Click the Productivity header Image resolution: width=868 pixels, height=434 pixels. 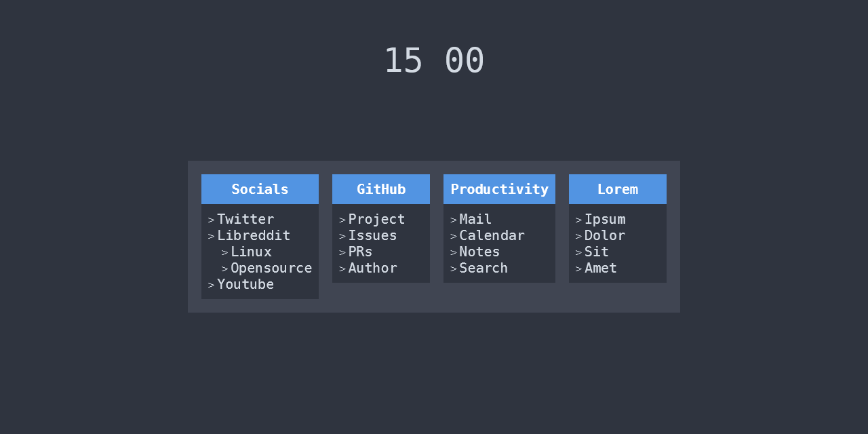pos(499,189)
